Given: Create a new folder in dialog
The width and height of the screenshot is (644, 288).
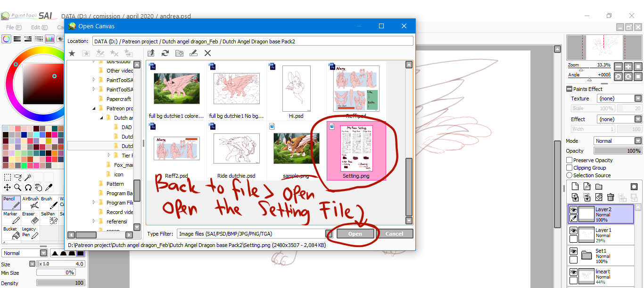Looking at the screenshot, I should 179,53.
